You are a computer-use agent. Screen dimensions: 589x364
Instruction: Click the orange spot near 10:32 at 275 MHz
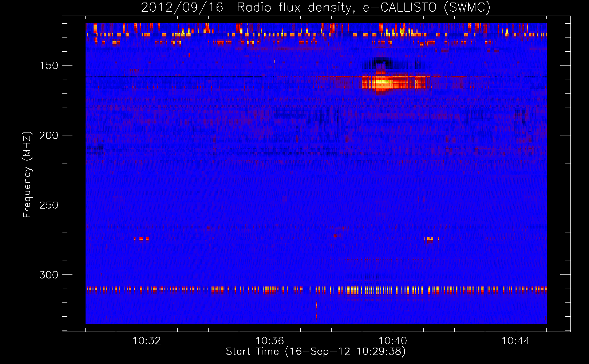pos(142,239)
